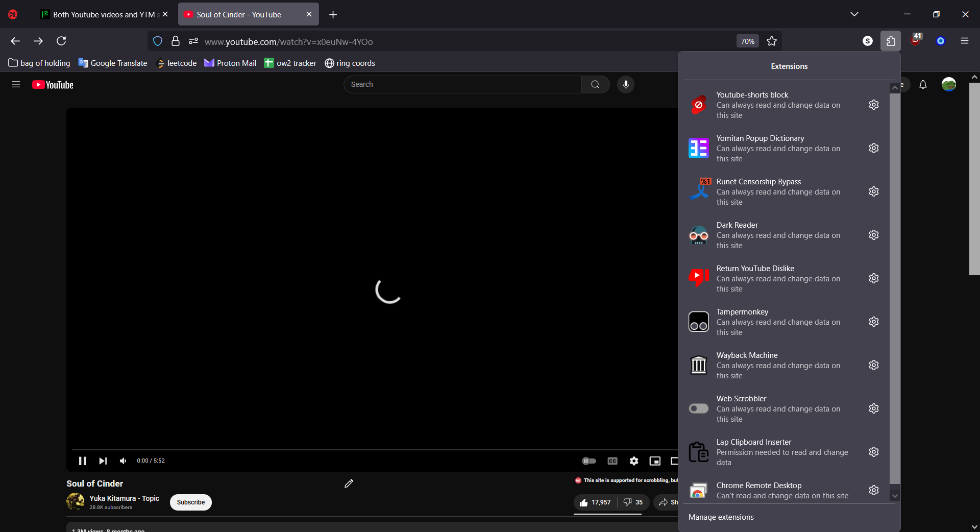This screenshot has width=980, height=532.
Task: Open the Youtube-shorts block extension
Action: [x=698, y=105]
